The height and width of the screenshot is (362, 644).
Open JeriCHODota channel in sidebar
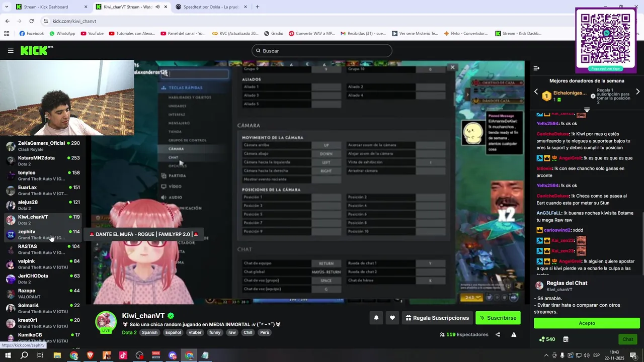[43, 279]
